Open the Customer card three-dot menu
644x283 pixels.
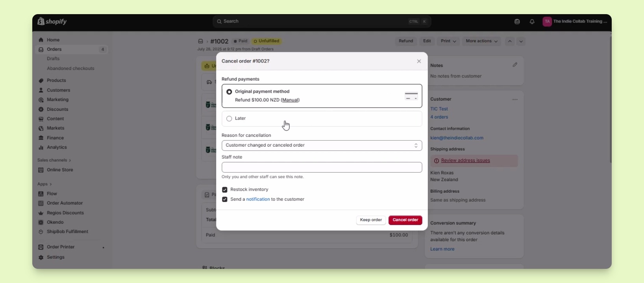515,99
